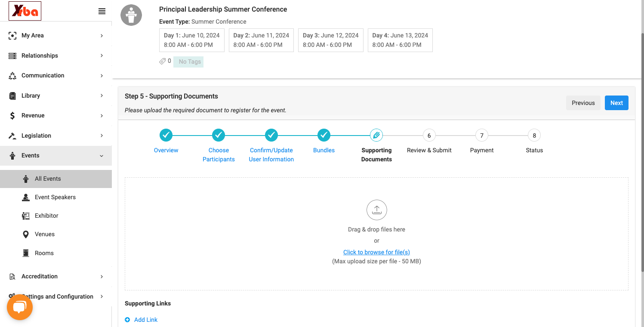
Task: Click Add Link under Supporting Links
Action: point(141,320)
